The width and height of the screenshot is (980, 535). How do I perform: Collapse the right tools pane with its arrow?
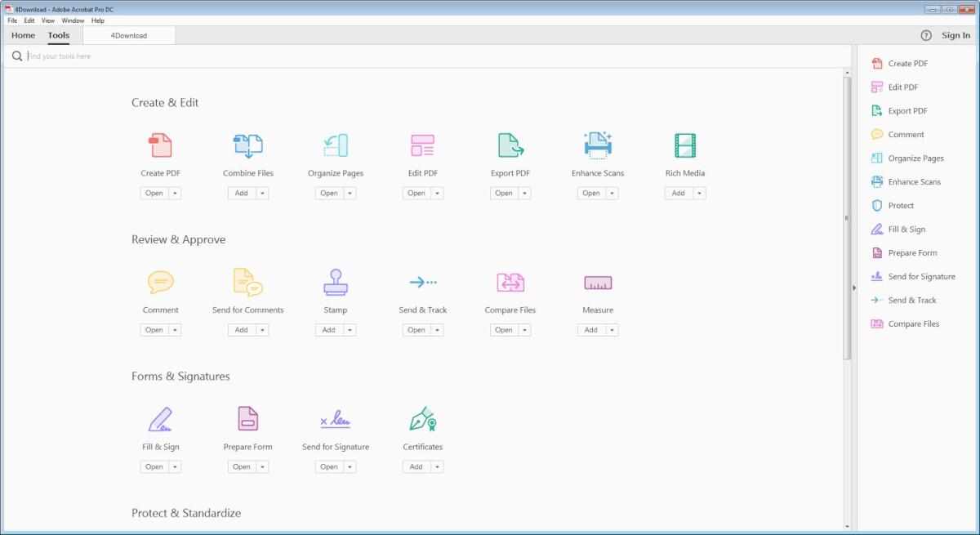tap(854, 288)
